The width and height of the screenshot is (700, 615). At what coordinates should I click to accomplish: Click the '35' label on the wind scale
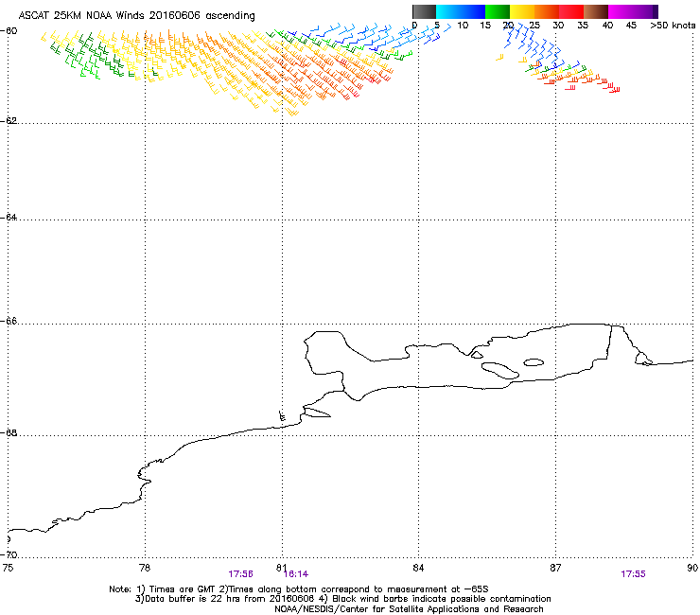point(583,26)
